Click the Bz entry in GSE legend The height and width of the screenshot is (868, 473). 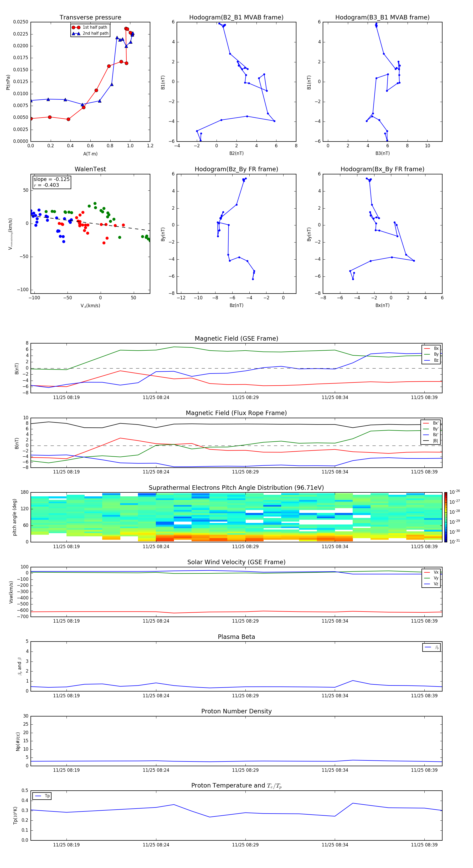coord(431,360)
